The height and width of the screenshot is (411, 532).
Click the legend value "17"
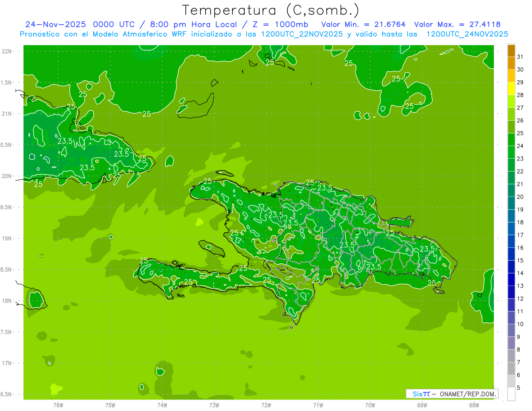tap(520, 235)
